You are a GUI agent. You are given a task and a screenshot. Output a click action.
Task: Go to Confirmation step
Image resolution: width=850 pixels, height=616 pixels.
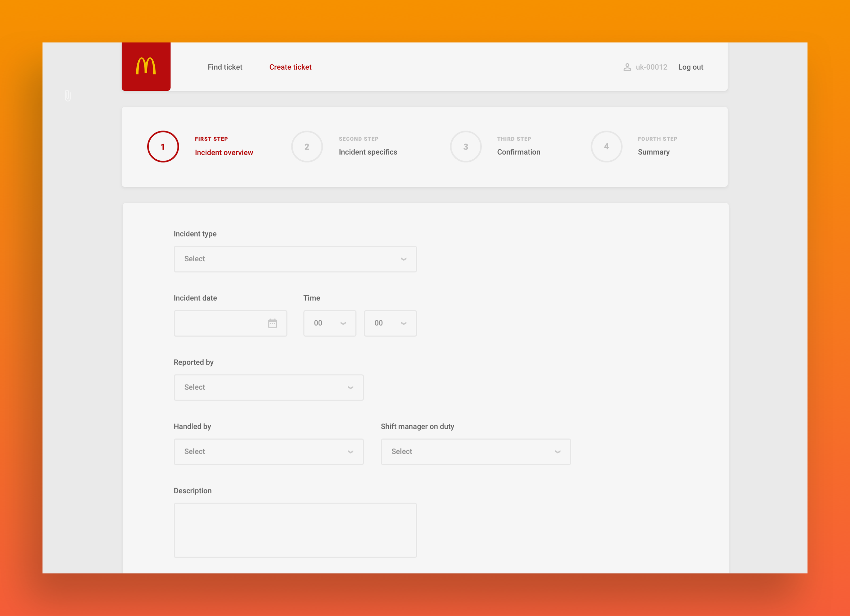pos(519,152)
